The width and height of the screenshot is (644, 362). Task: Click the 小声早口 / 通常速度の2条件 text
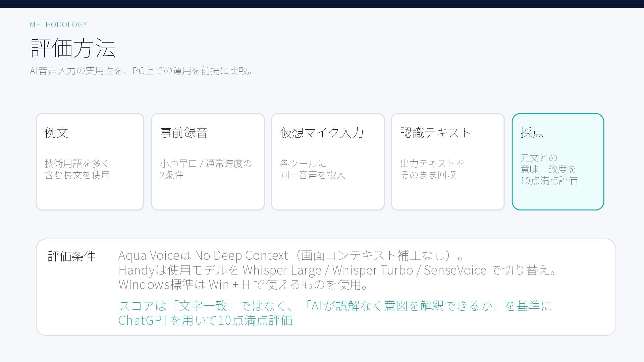(205, 169)
